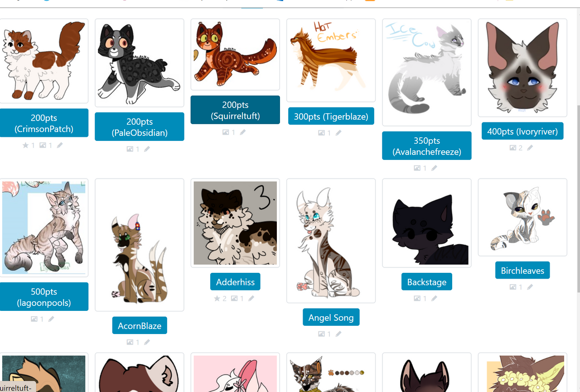580x392 pixels.
Task: Click the pencil edit icon under Avalanchefreeze
Action: [x=434, y=168]
